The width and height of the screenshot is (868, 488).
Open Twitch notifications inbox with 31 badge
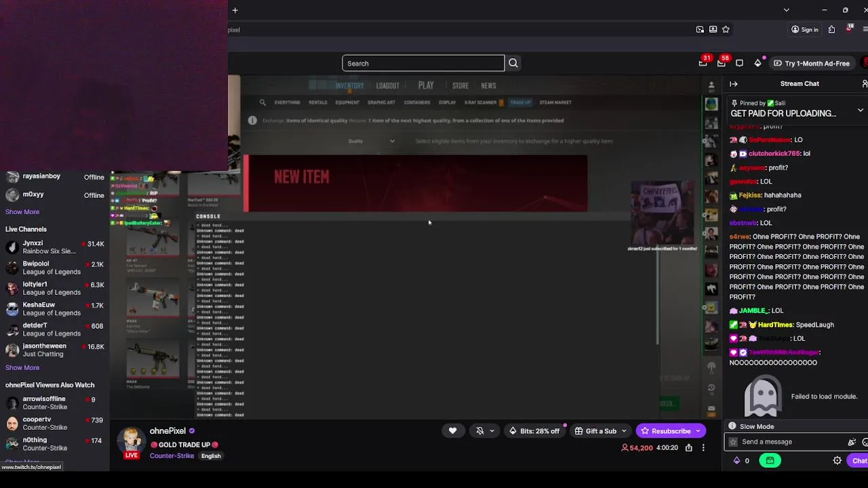[703, 63]
